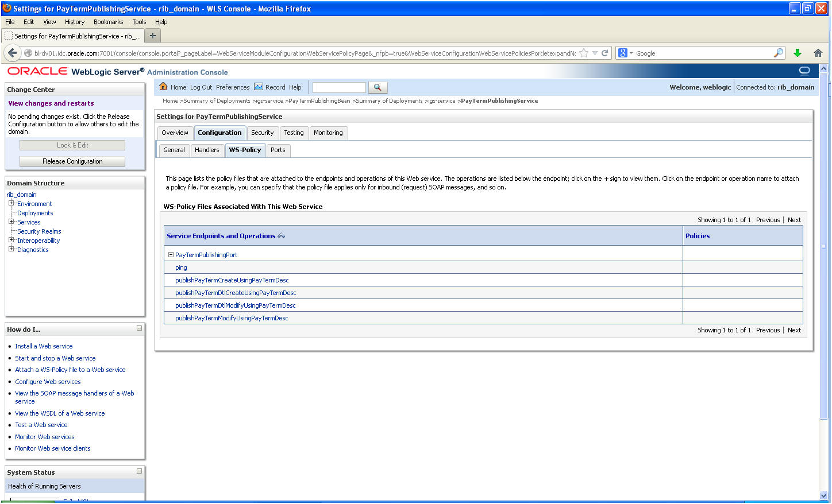Image resolution: width=832 pixels, height=504 pixels.
Task: Open the View menu
Action: click(49, 22)
